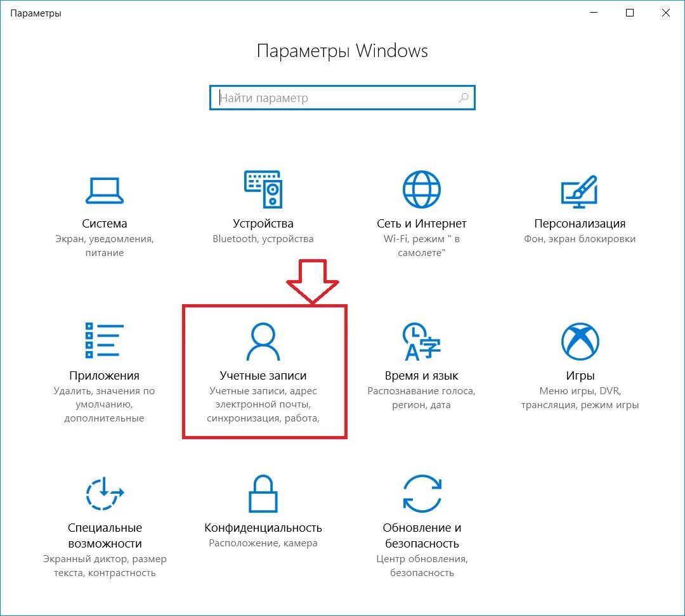Minimize the Параметры window
685x616 pixels.
click(x=593, y=13)
